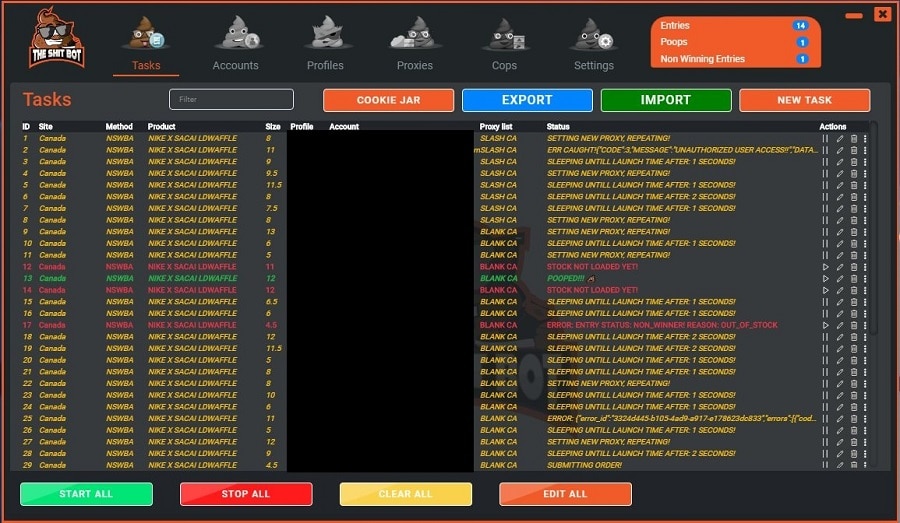This screenshot has height=523, width=900.
Task: Click Start All button
Action: (86, 494)
